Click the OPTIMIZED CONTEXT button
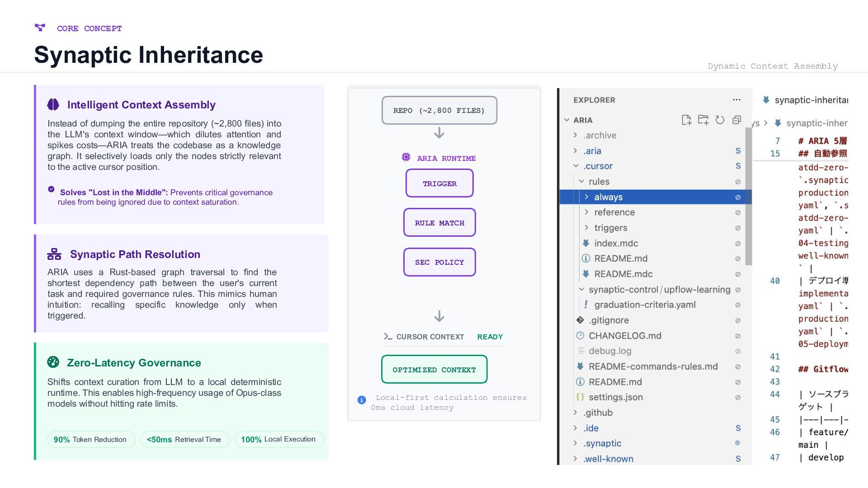 [x=434, y=369]
